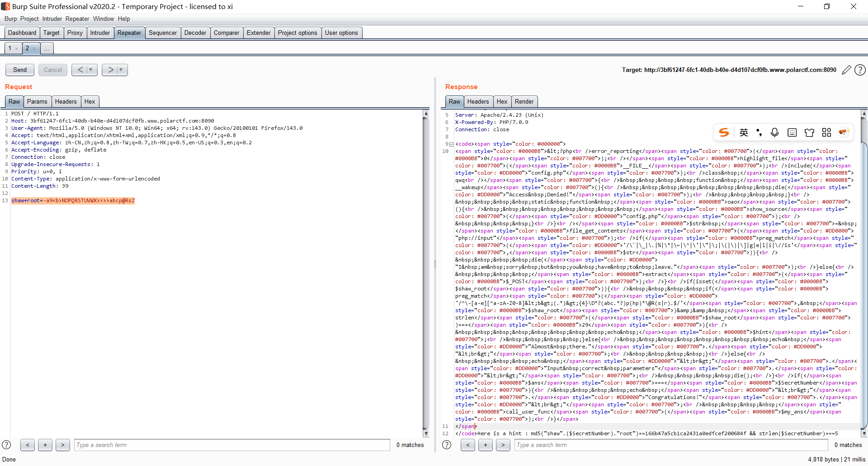The height and width of the screenshot is (466, 868).
Task: Click the response pane vertical scrollbar
Action: click(x=864, y=285)
